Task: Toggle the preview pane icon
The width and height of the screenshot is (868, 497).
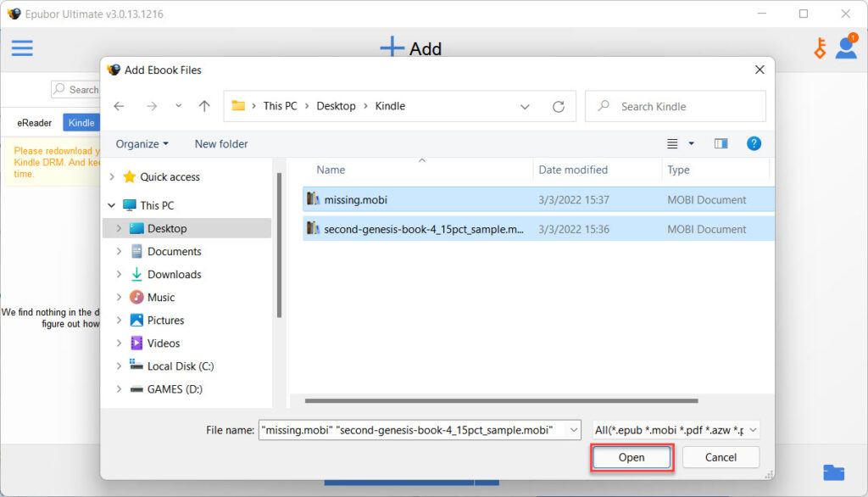Action: [x=721, y=144]
